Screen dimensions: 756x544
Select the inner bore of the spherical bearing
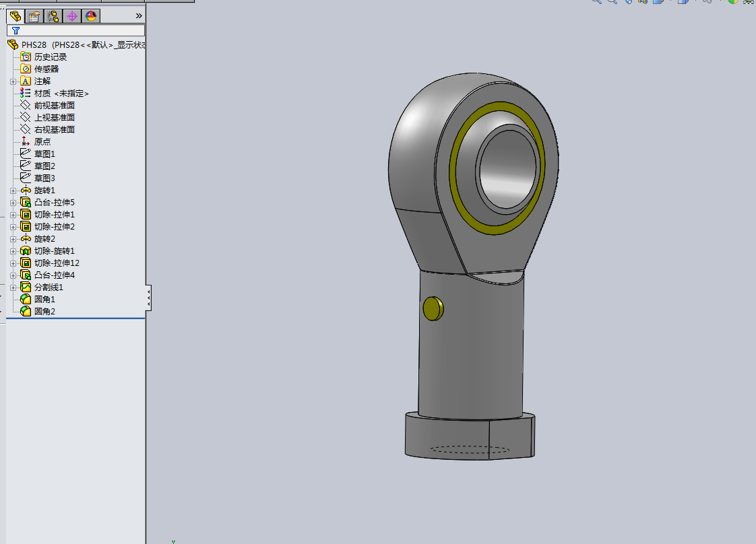[507, 170]
